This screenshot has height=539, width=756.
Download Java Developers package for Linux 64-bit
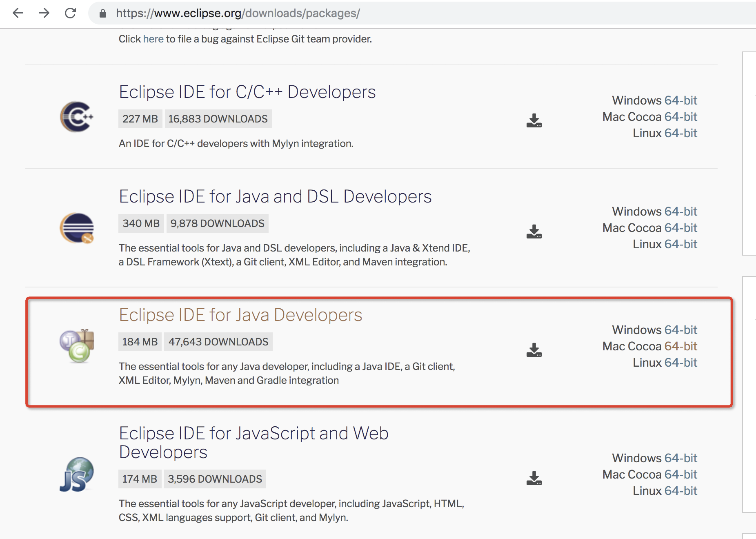pos(680,363)
